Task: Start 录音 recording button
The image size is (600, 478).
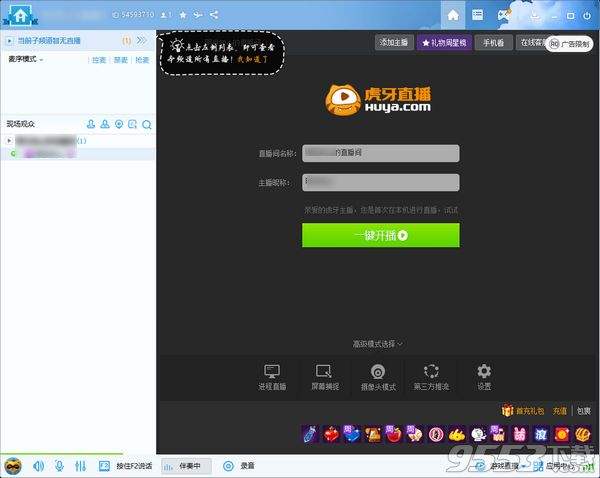Action: pos(239,466)
